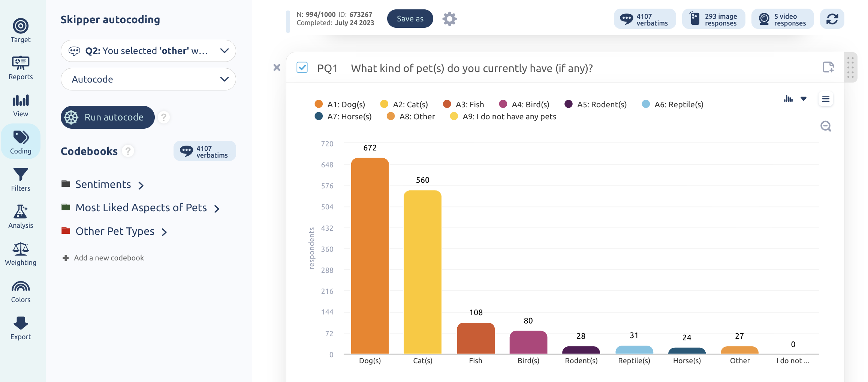868x382 pixels.
Task: Click the Save as button
Action: coord(410,19)
